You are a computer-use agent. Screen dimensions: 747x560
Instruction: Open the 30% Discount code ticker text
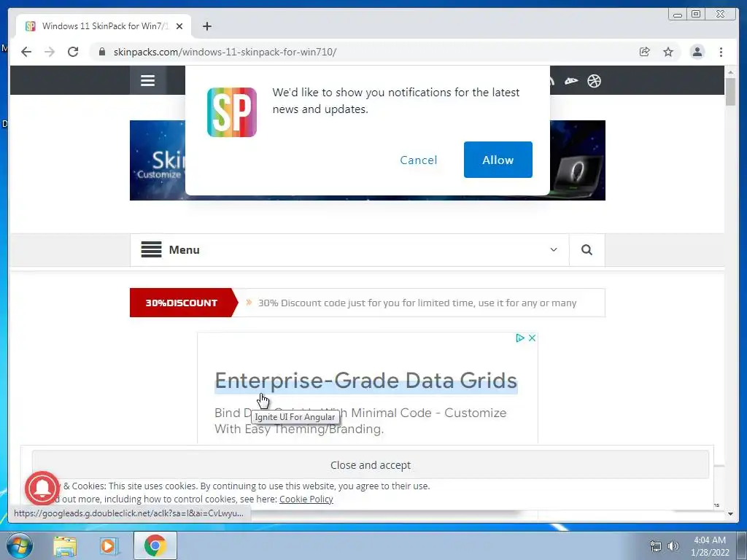point(417,303)
